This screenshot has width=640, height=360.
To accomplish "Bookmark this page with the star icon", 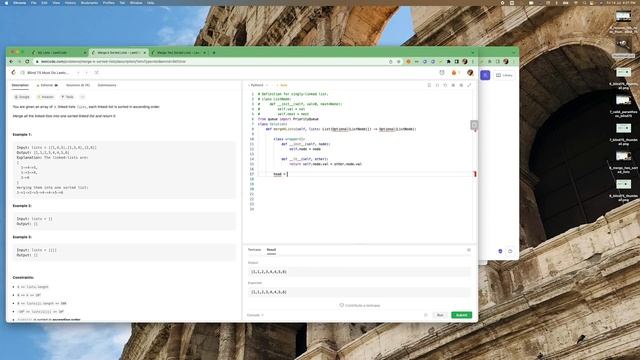I will pos(399,62).
